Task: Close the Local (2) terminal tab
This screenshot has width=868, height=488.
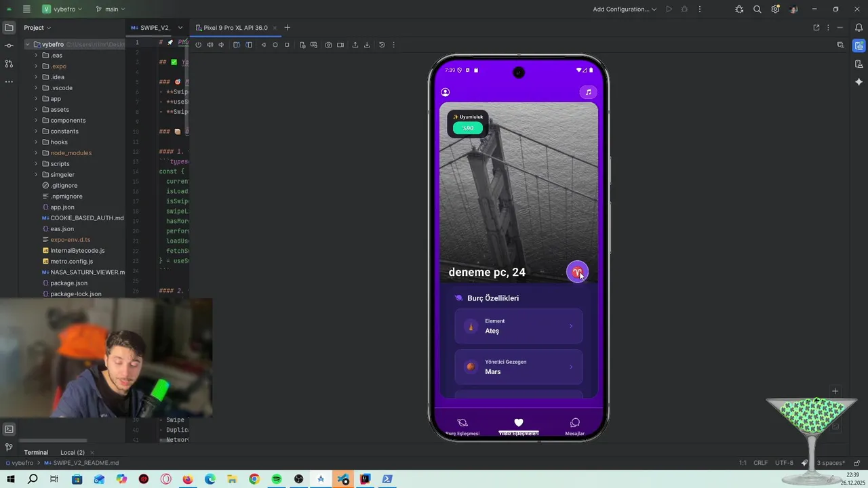Action: pos(92,453)
